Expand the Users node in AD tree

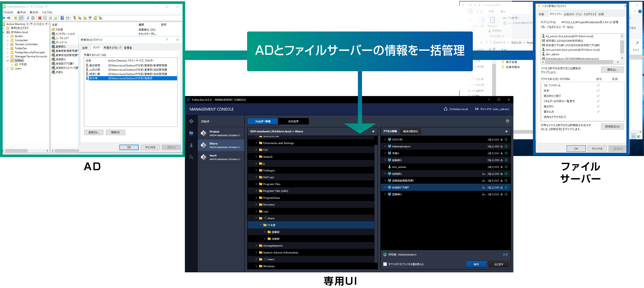pyautogui.click(x=8, y=68)
